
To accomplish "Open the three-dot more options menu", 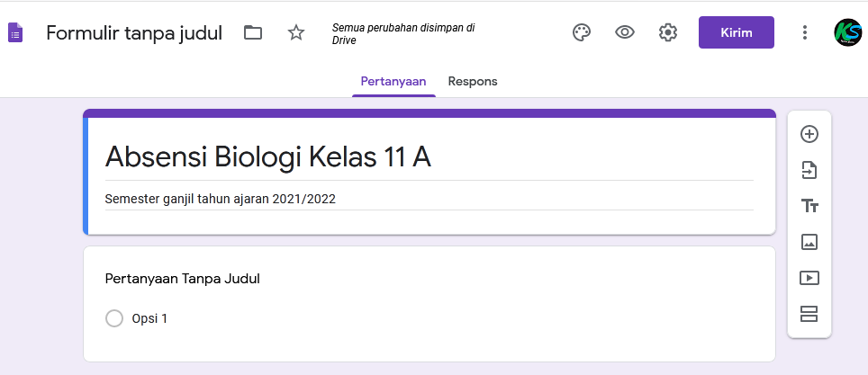I will [x=805, y=32].
